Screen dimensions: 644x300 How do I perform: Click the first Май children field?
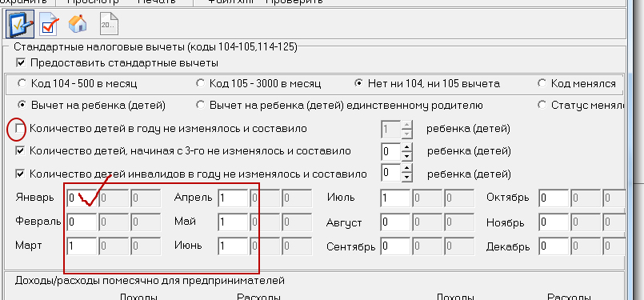pos(233,222)
